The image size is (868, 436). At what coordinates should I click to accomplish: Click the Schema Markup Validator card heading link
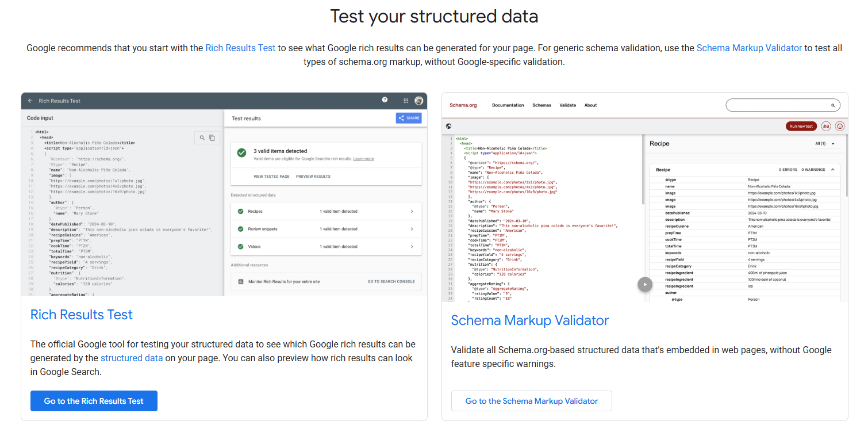(530, 320)
